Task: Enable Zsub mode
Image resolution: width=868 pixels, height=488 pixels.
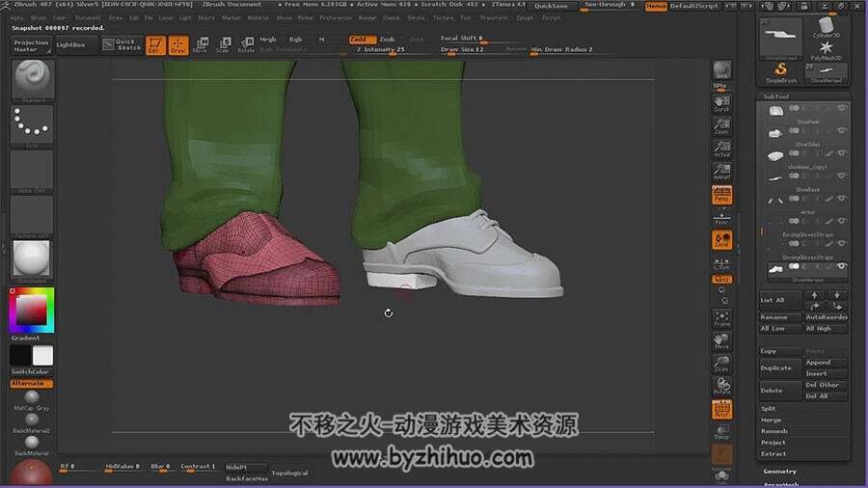Action: [388, 40]
